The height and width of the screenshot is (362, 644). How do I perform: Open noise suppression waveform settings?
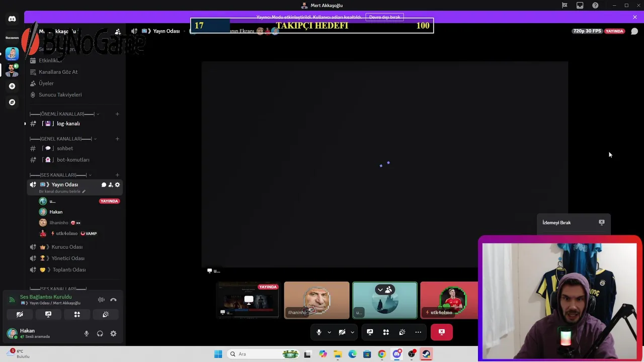(x=101, y=300)
